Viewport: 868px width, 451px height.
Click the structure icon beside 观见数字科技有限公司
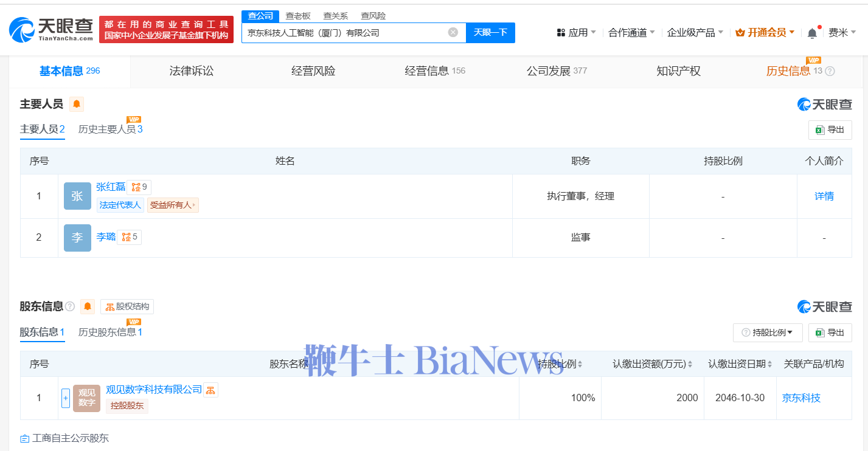[x=210, y=390]
